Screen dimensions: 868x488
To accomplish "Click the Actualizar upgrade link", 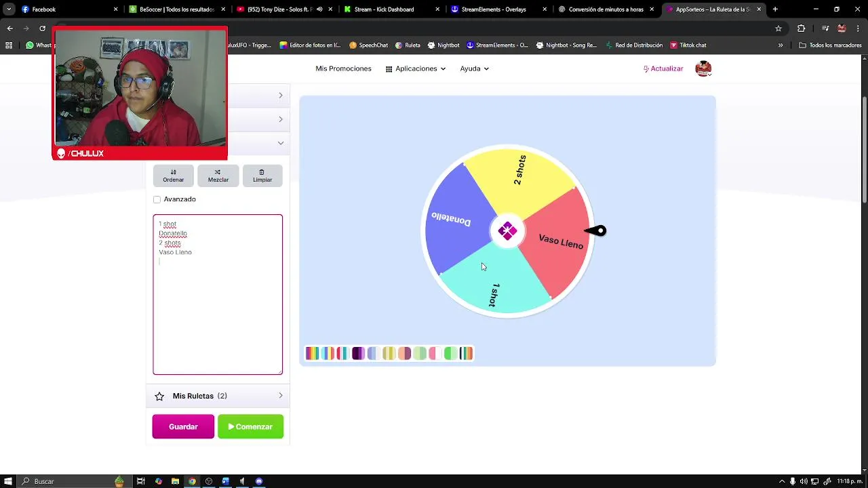I will tap(663, 68).
